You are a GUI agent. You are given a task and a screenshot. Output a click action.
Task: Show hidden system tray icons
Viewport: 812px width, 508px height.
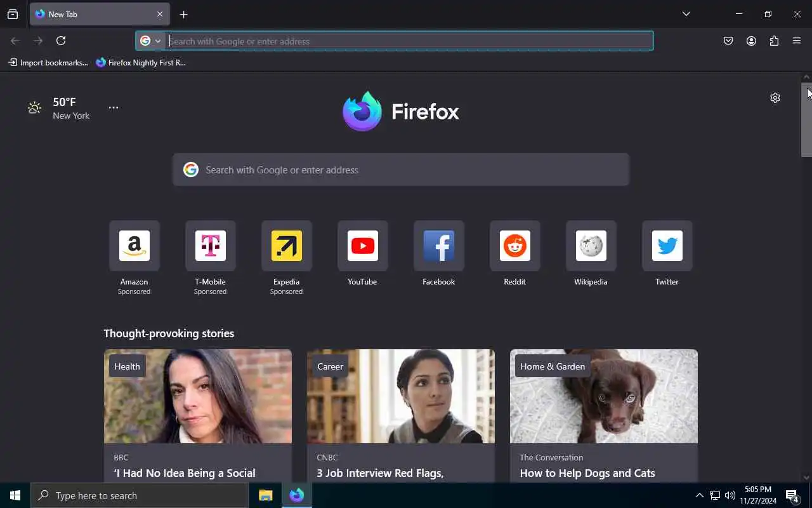(x=699, y=495)
